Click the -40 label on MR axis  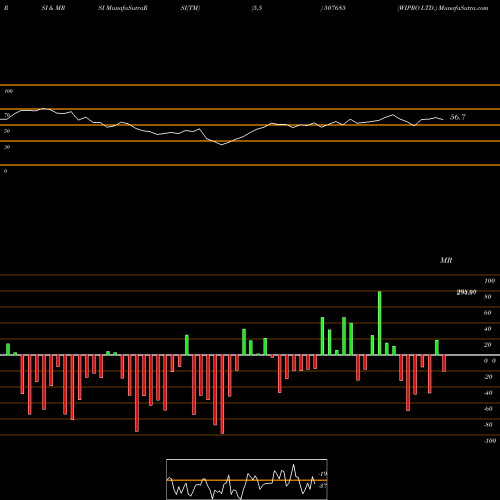pyautogui.click(x=488, y=393)
